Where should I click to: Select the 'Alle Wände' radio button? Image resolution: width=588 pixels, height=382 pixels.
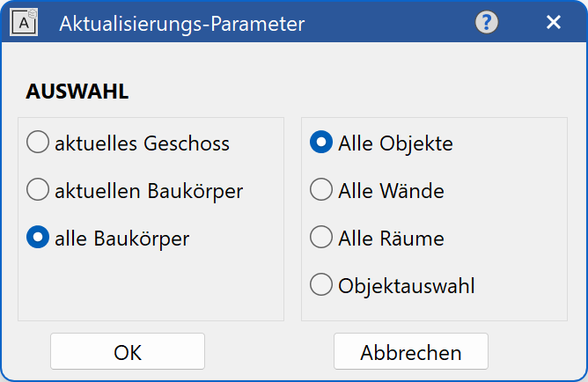(x=321, y=190)
